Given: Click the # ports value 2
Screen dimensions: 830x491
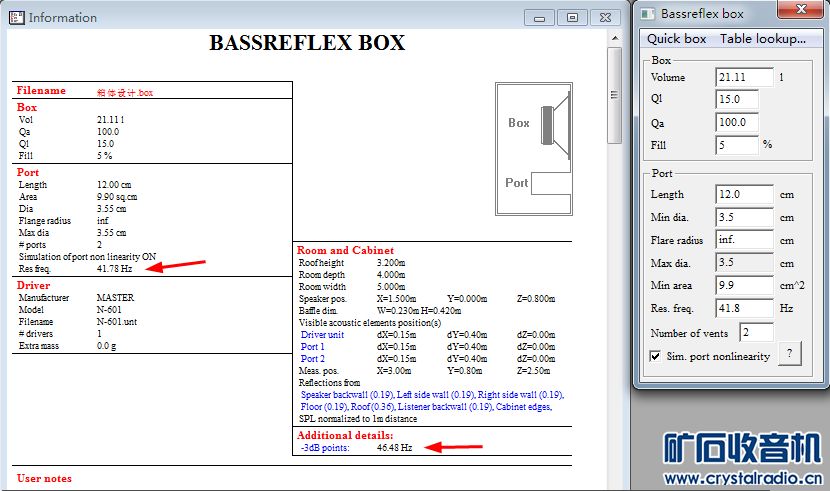Looking at the screenshot, I should click(100, 245).
